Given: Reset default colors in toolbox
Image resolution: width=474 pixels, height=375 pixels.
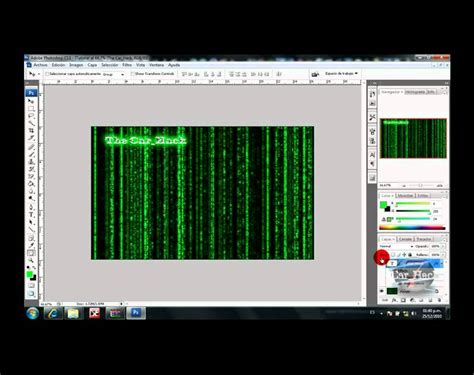Looking at the screenshot, I should tap(28, 267).
